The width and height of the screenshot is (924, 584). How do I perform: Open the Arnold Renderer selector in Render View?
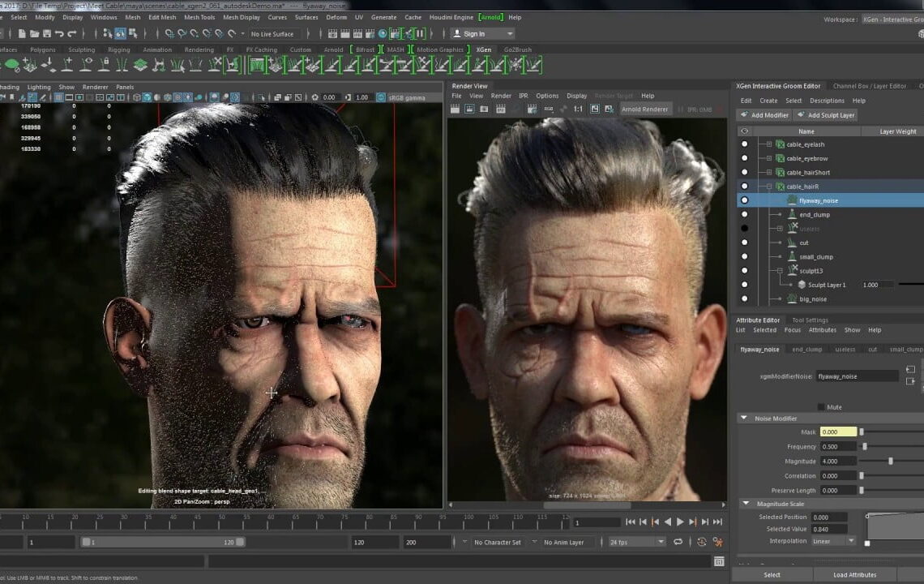[x=645, y=109]
